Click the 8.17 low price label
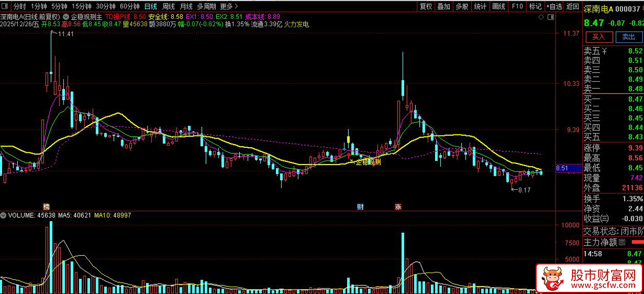The width and height of the screenshot is (644, 294). pyautogui.click(x=524, y=190)
